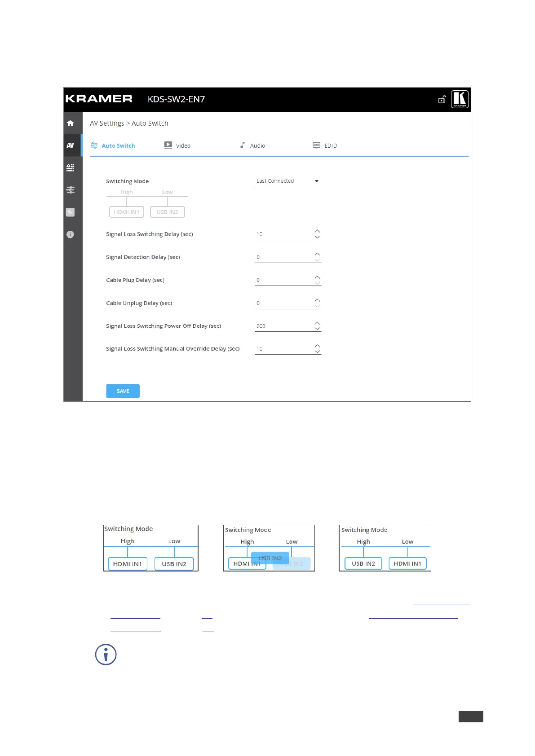Open the sliders control icon in sidebar
The image size is (535, 756).
click(71, 190)
